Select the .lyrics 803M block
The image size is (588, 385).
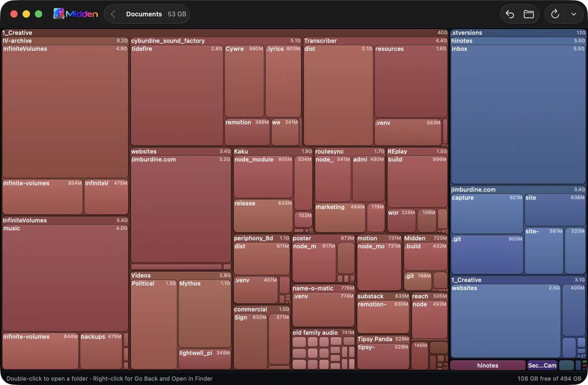pos(283,81)
